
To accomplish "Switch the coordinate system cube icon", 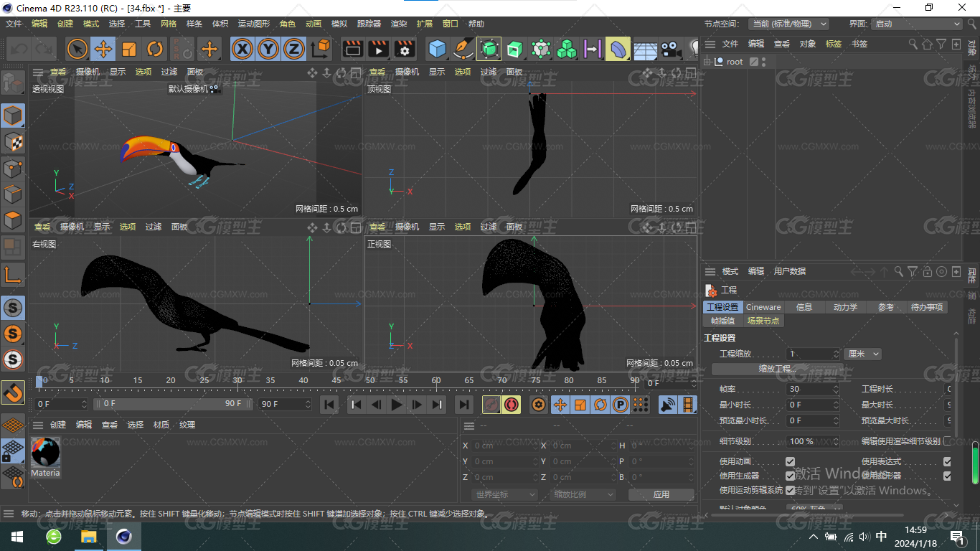I will point(321,49).
